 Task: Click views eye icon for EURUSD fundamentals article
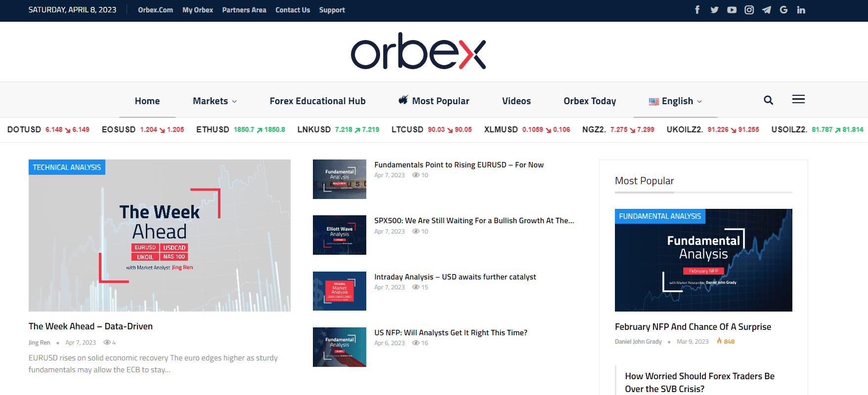point(416,175)
